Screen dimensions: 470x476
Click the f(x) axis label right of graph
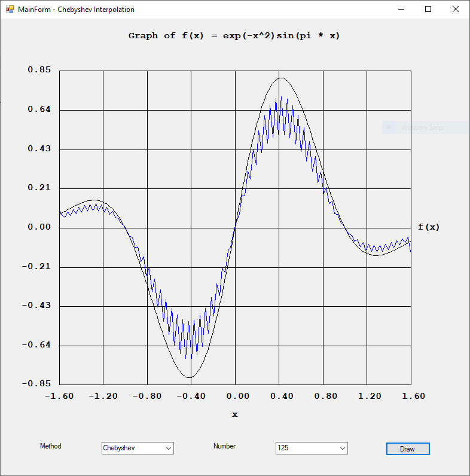(428, 227)
